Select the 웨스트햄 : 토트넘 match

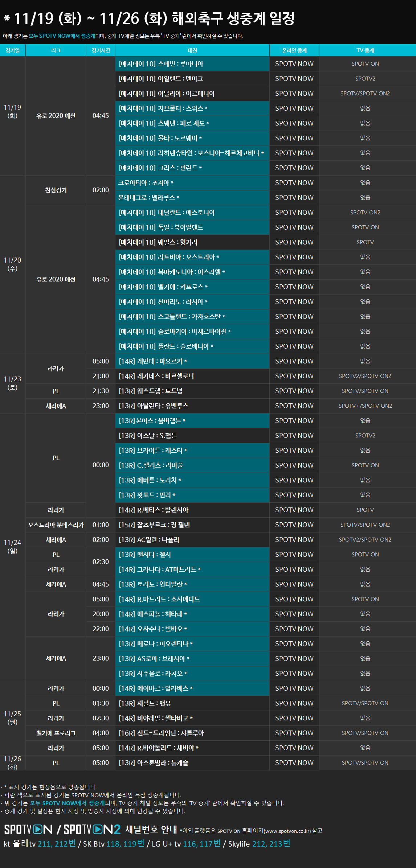coord(151,391)
